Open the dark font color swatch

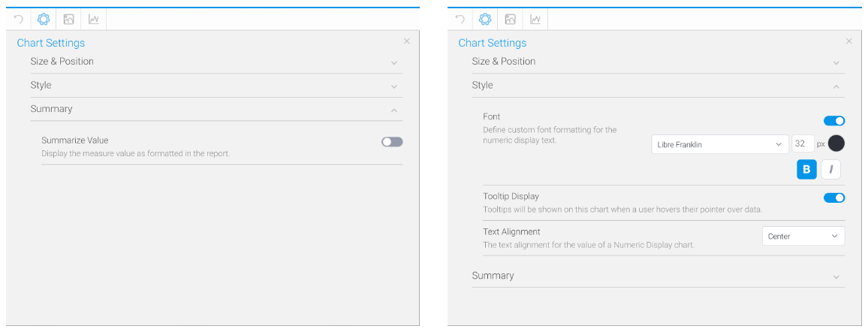[x=836, y=144]
